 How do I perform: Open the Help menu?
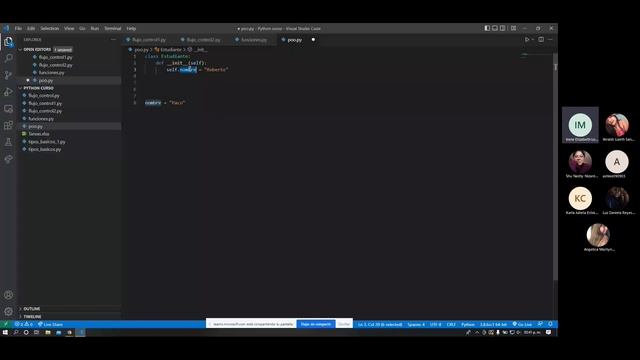(131, 28)
